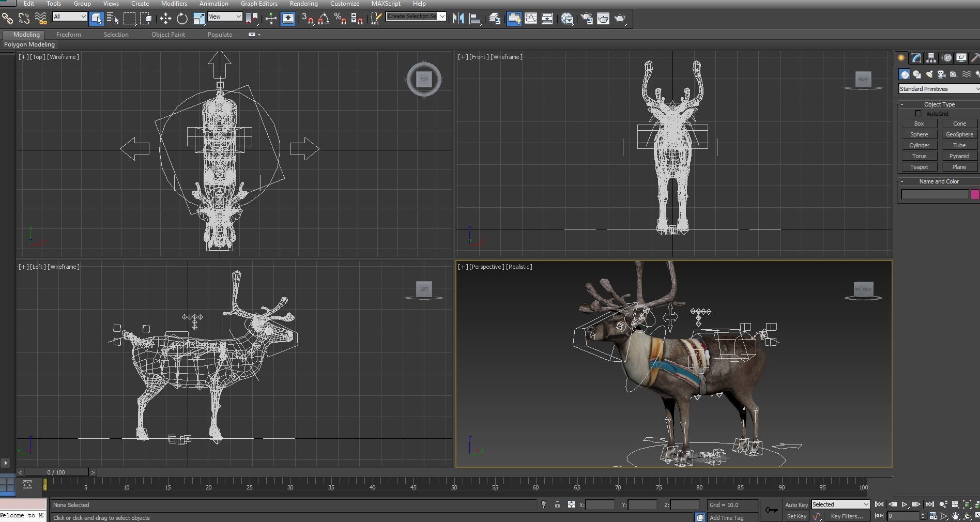980x522 pixels.
Task: Click the Unlink Selection tool icon
Action: (x=24, y=19)
